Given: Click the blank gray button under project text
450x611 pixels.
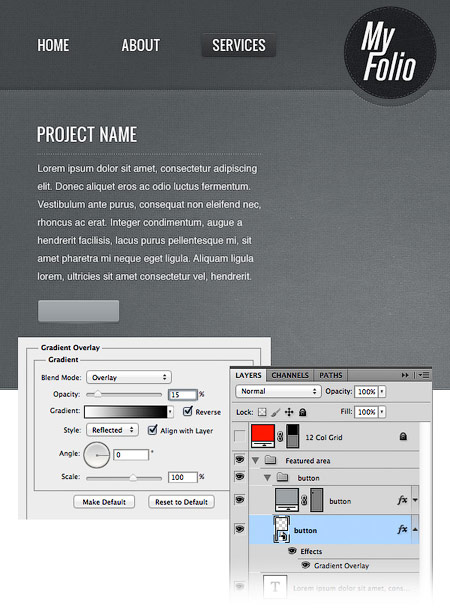Looking at the screenshot, I should [78, 311].
